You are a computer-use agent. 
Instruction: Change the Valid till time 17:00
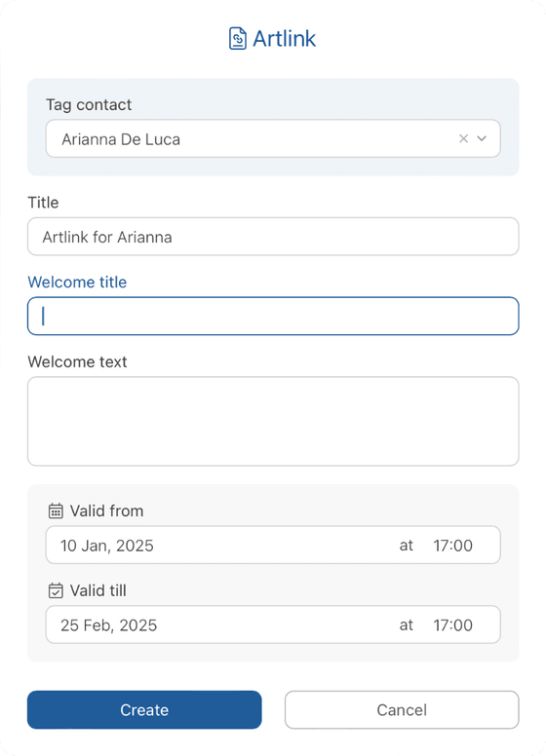pyautogui.click(x=452, y=625)
